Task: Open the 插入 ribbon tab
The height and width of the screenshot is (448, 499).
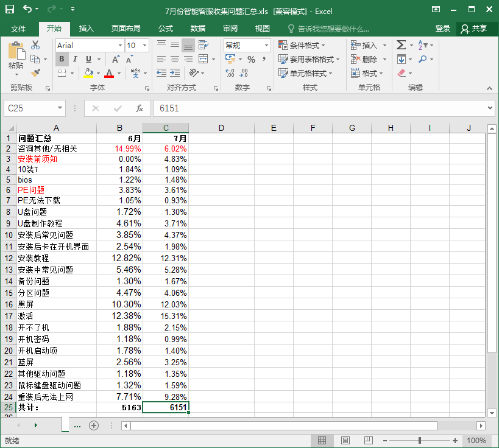Action: [87, 29]
